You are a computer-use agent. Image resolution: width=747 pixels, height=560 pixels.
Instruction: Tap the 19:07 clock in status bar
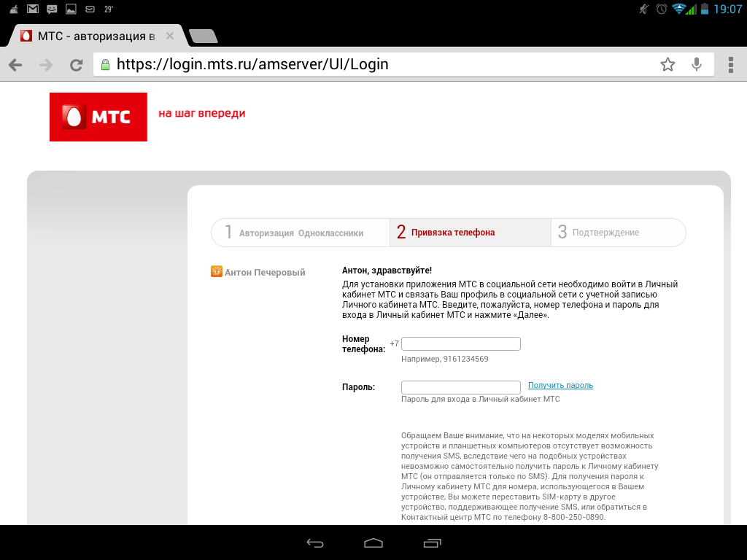coord(727,9)
